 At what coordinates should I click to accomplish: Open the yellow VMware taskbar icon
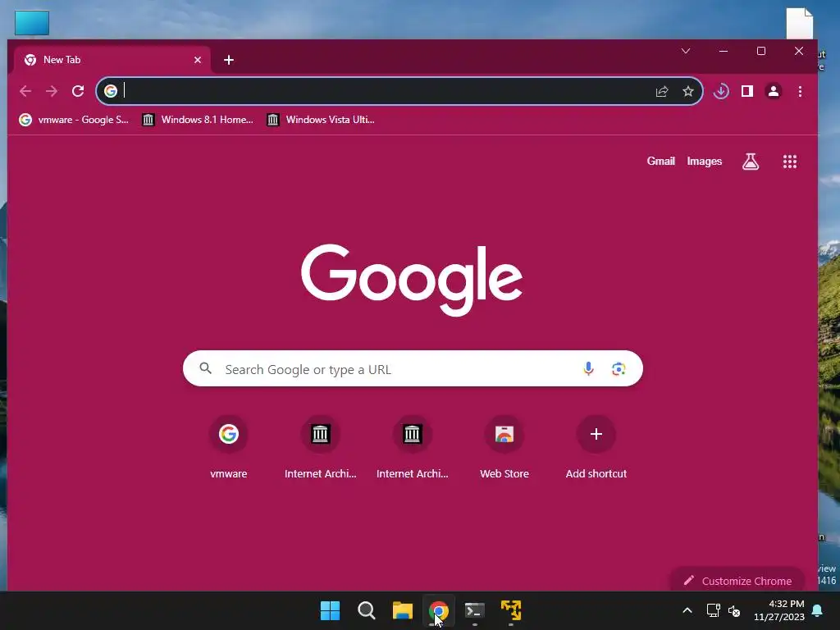coord(511,610)
